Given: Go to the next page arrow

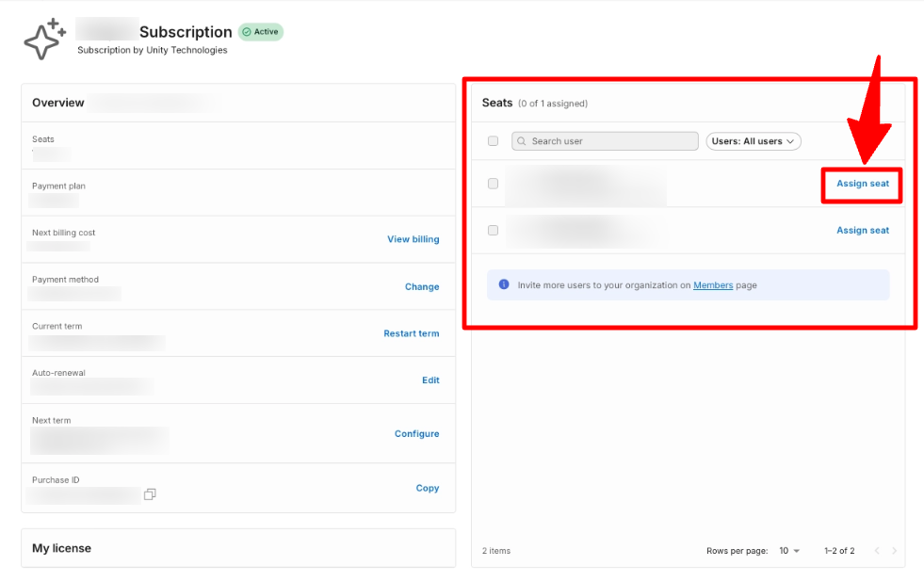Looking at the screenshot, I should 894,551.
